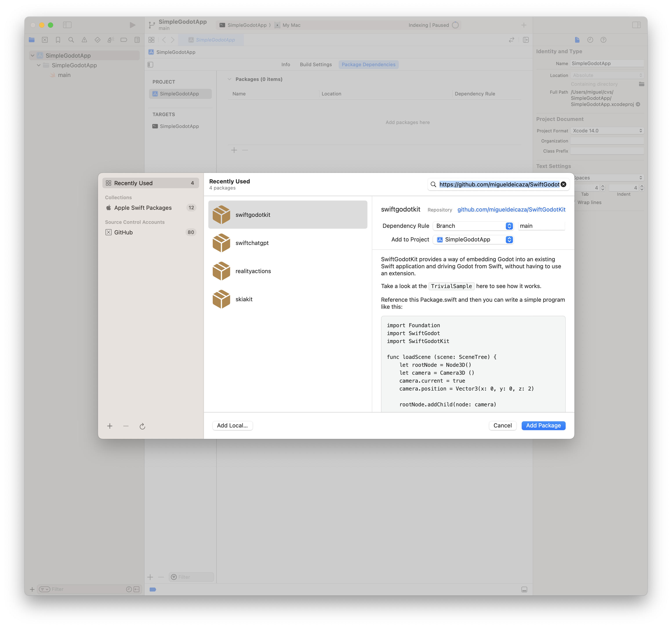Open the Find navigator magnifying glass
672x628 pixels.
pos(71,40)
